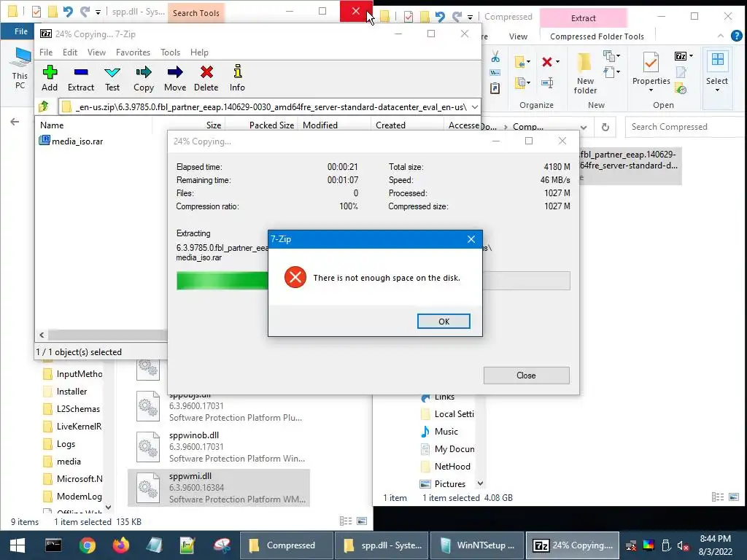Open quick access toolbar dropdown in Compressed window
Screen dimensions: 747x560
(470, 17)
